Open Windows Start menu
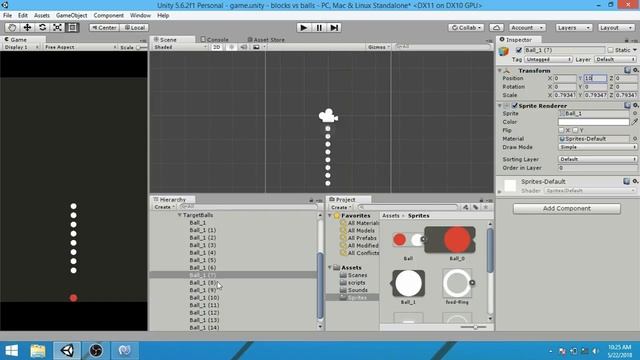Screen dimensions: 640x360 click(x=12, y=351)
